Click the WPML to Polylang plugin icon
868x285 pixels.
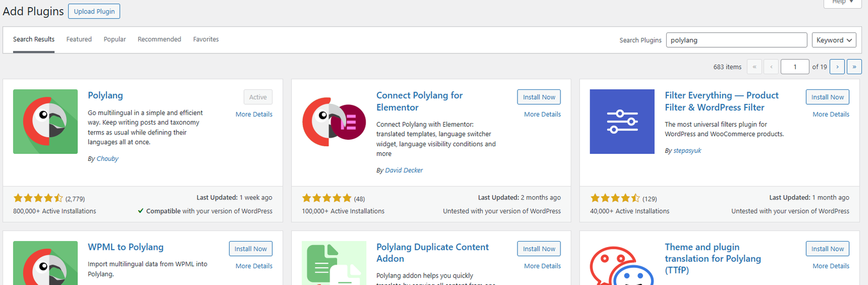click(46, 263)
